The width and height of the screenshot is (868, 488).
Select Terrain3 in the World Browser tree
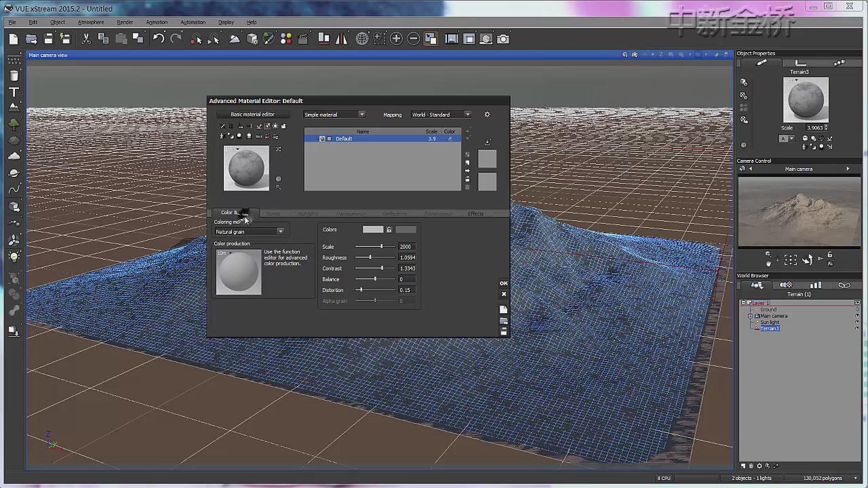[770, 329]
